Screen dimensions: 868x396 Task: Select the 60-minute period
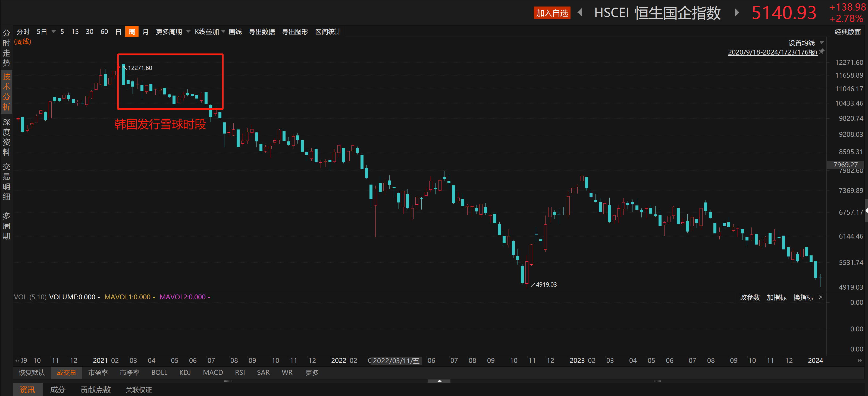pyautogui.click(x=104, y=32)
